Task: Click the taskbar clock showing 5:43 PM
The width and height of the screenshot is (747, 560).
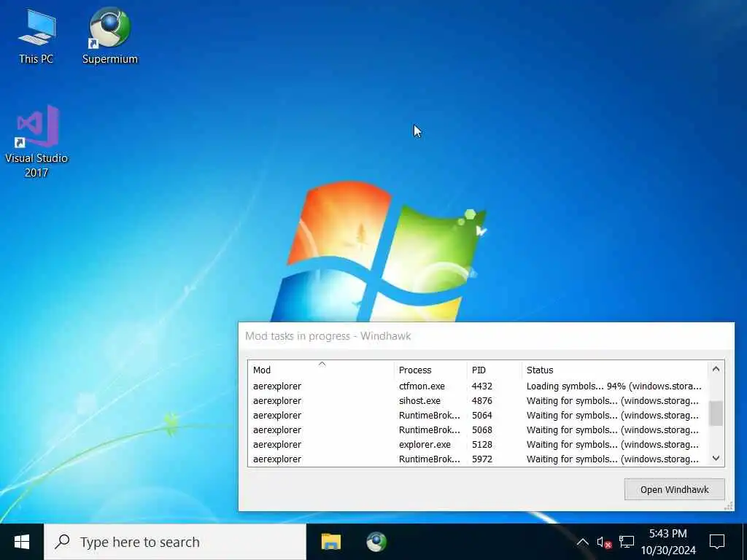Action: coord(668,542)
